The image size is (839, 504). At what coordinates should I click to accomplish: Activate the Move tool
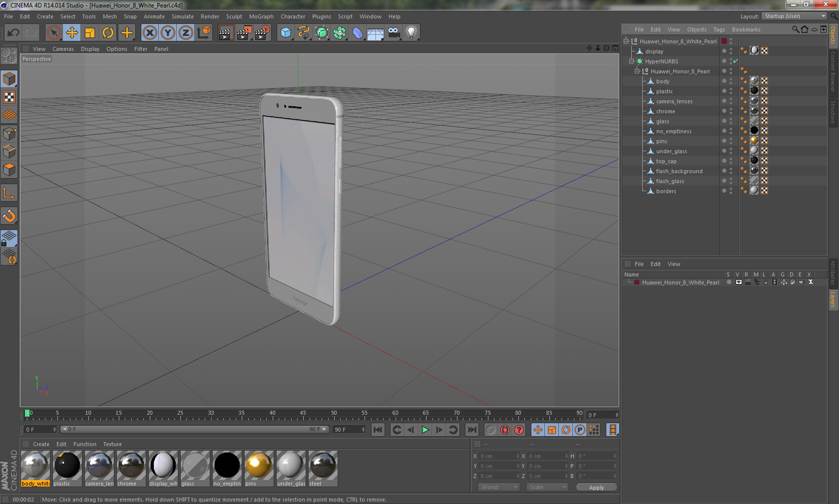pos(72,33)
